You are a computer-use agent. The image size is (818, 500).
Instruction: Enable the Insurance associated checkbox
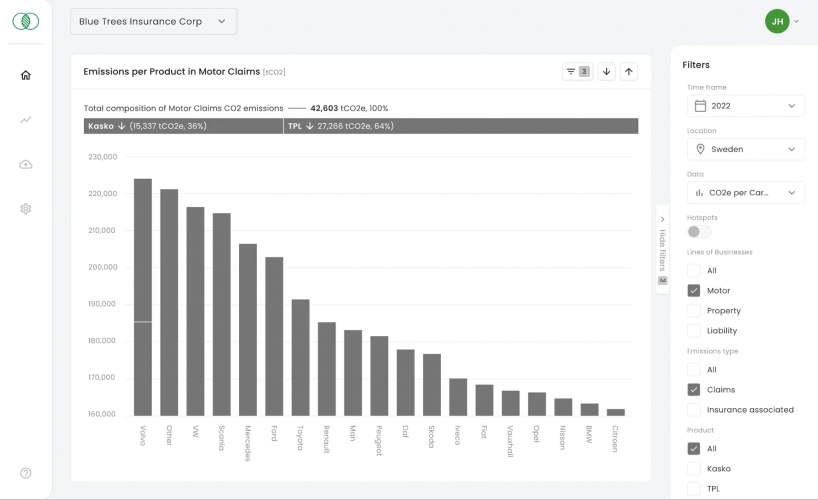pyautogui.click(x=694, y=410)
